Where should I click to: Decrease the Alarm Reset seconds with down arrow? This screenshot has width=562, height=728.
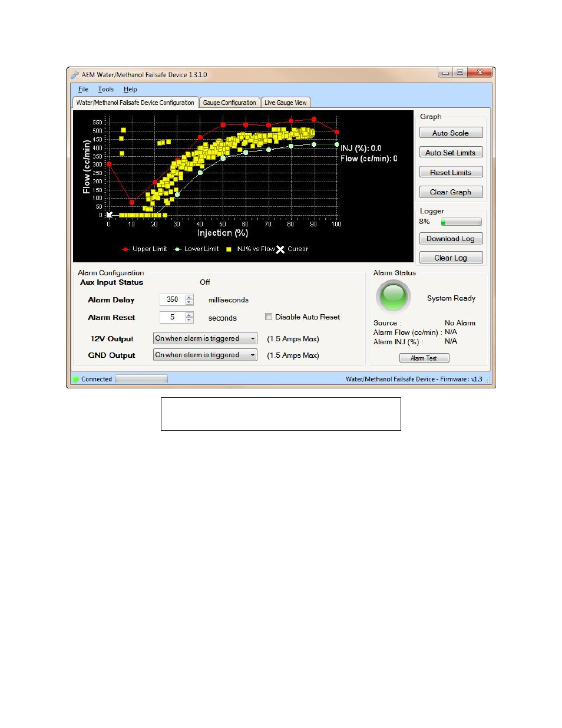pyautogui.click(x=189, y=320)
